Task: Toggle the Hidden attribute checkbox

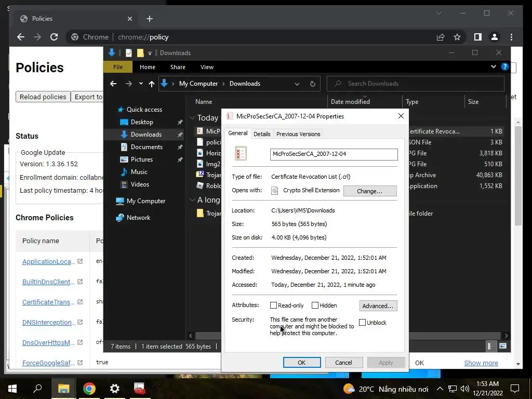Action: click(x=315, y=305)
